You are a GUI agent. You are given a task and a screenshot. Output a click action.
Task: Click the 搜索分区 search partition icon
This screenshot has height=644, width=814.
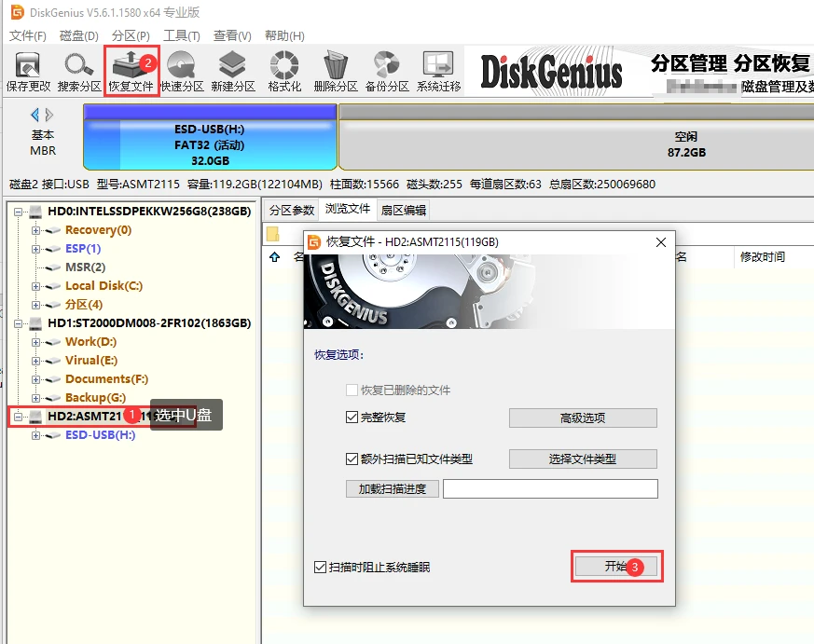click(x=79, y=71)
